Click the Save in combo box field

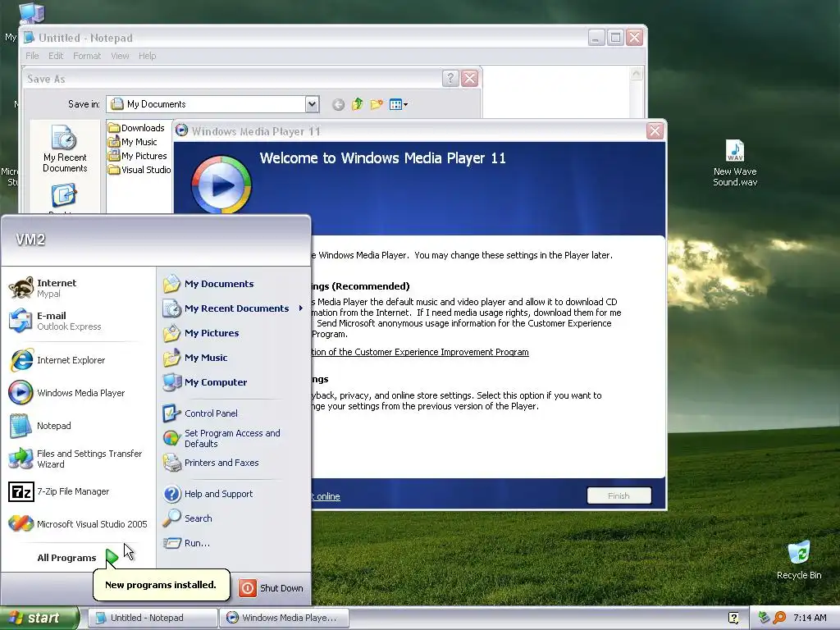[212, 104]
